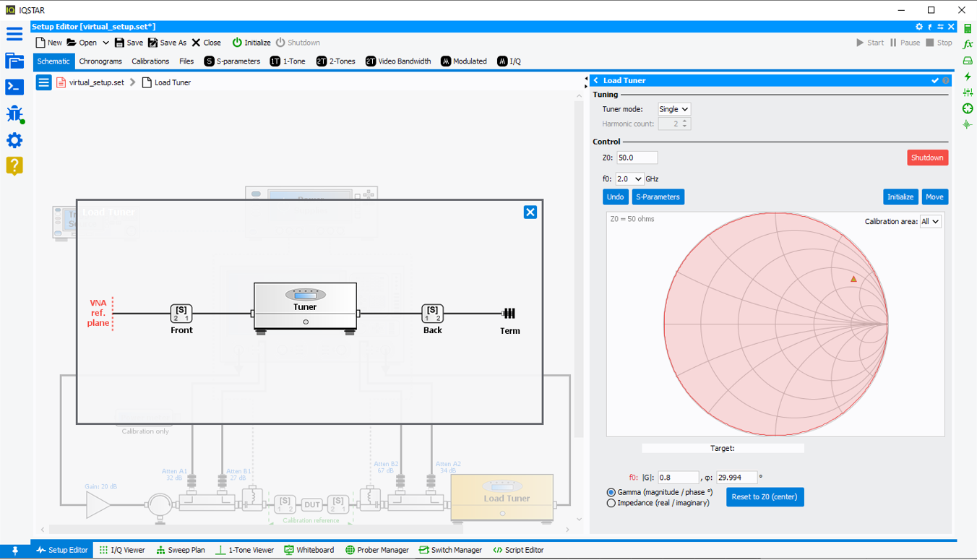This screenshot has width=977, height=560.
Task: Click the Z0 input field showing 50.0
Action: [x=637, y=158]
